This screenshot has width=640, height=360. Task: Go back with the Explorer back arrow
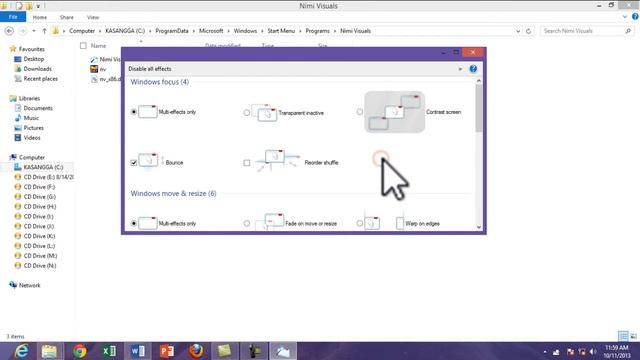click(x=9, y=31)
